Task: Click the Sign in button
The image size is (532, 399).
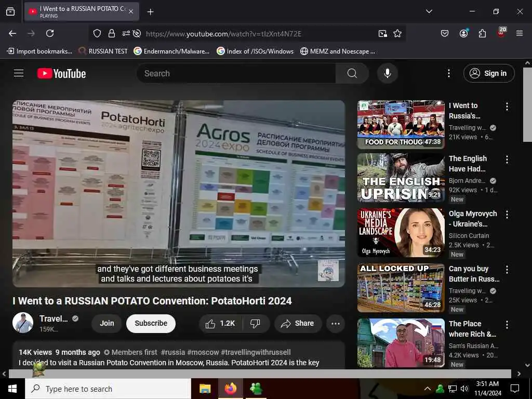Action: [489, 73]
